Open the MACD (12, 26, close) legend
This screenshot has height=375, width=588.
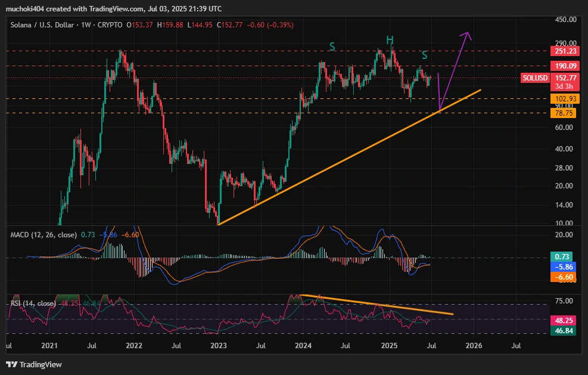coord(43,235)
